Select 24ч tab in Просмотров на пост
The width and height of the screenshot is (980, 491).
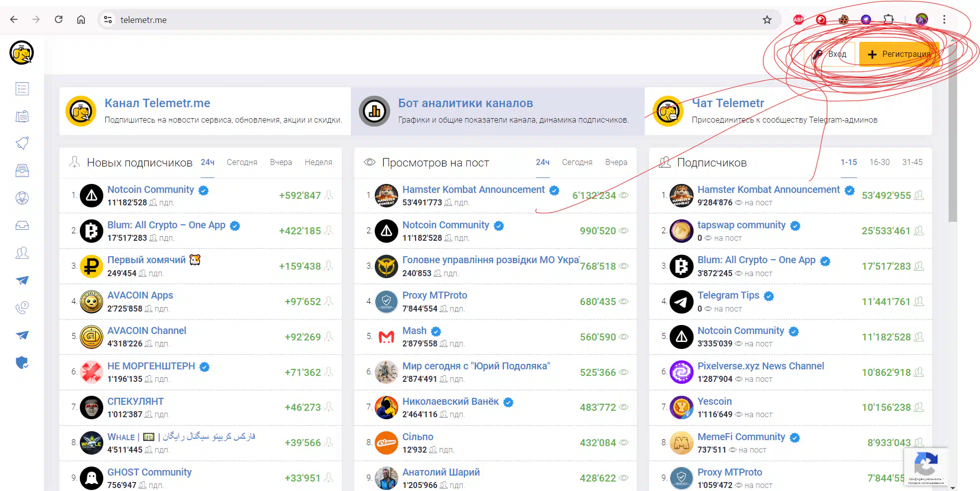543,163
